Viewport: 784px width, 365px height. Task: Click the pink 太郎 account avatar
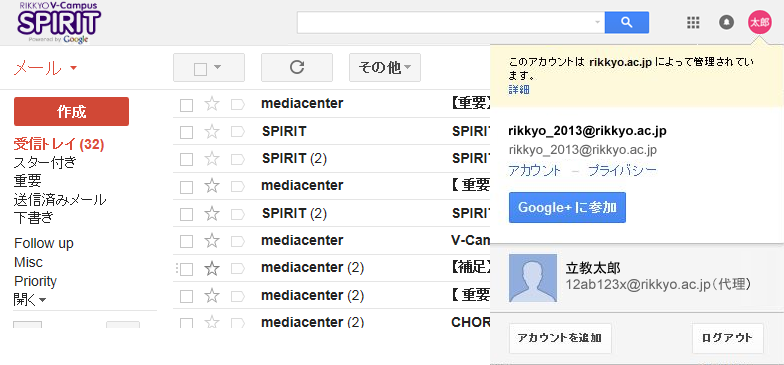pyautogui.click(x=760, y=22)
